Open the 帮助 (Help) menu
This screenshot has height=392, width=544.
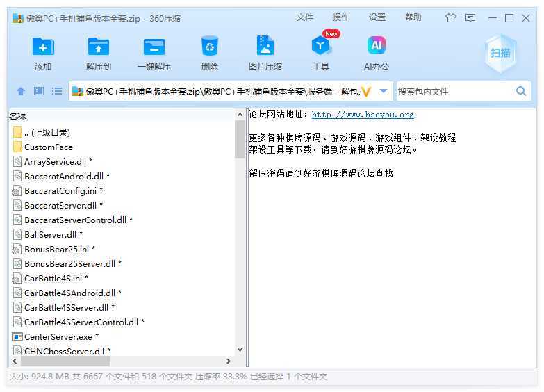pos(413,17)
